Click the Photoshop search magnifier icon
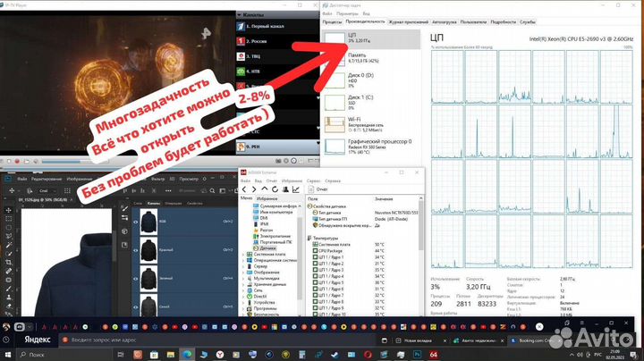 (x=212, y=190)
